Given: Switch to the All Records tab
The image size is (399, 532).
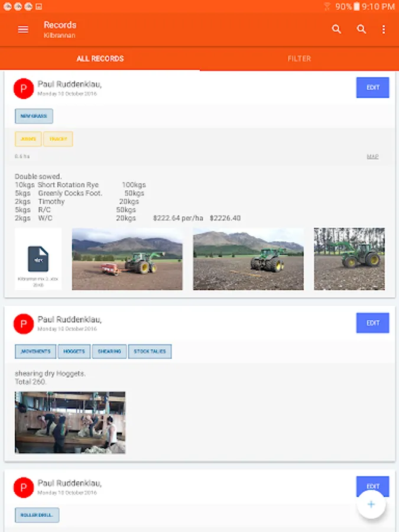Looking at the screenshot, I should 100,59.
